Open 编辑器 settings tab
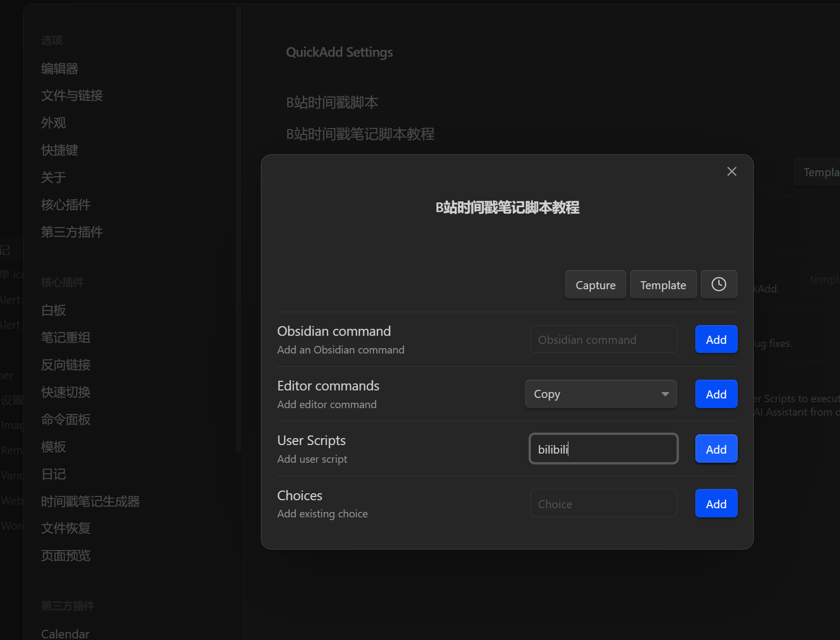 (59, 69)
